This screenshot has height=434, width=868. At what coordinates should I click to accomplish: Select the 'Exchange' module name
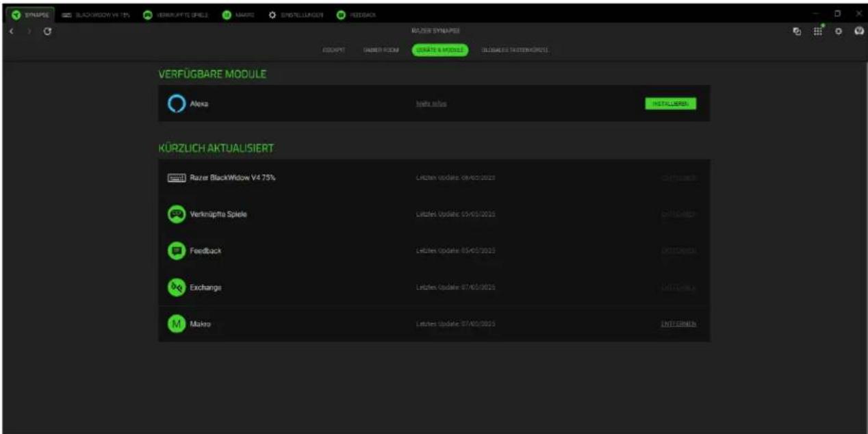pos(205,288)
